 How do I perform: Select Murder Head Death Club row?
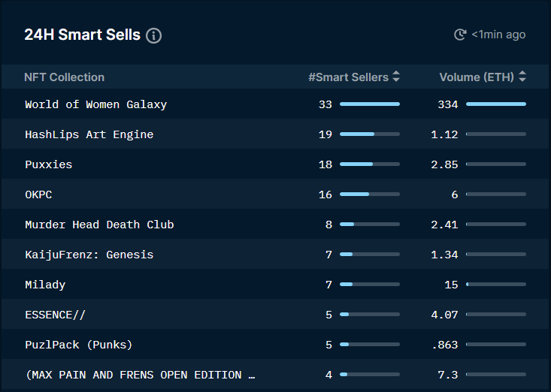point(275,225)
